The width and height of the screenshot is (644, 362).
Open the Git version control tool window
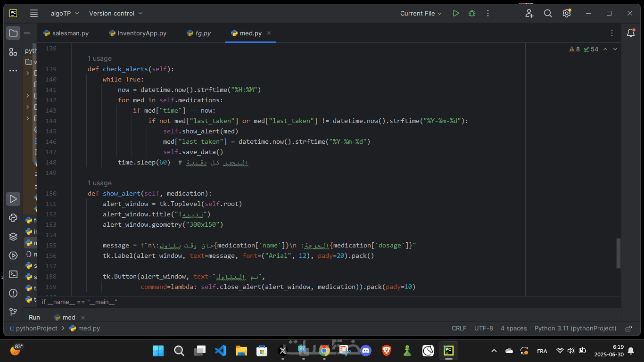pos(13,312)
